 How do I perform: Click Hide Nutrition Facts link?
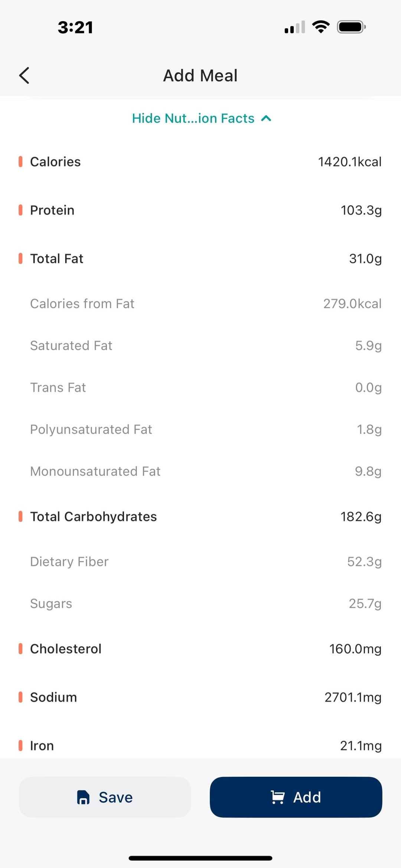point(193,118)
